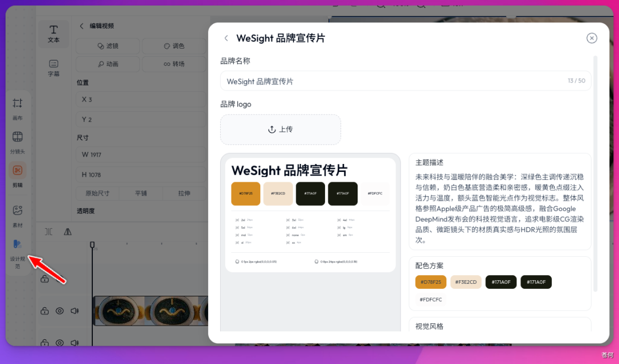
Task: Open the 素材 assets panel
Action: (x=17, y=216)
